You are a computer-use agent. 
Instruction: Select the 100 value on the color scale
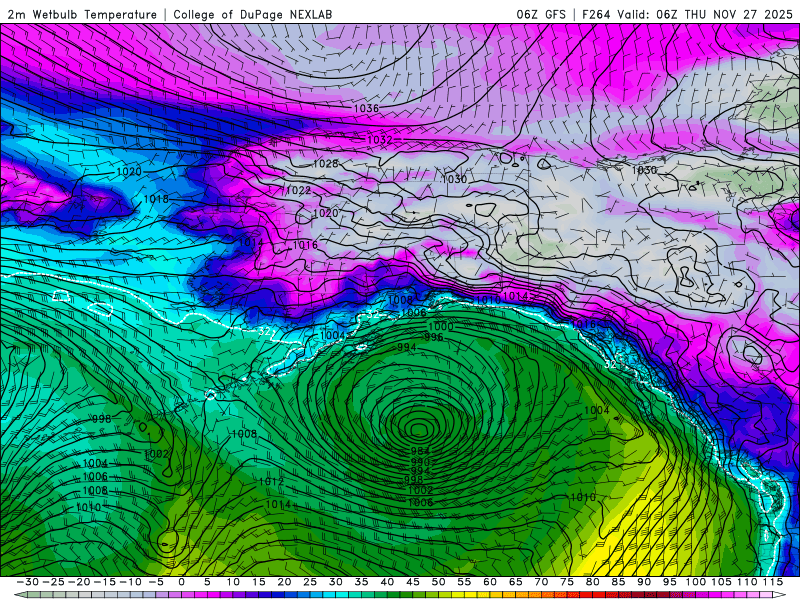coord(695,582)
